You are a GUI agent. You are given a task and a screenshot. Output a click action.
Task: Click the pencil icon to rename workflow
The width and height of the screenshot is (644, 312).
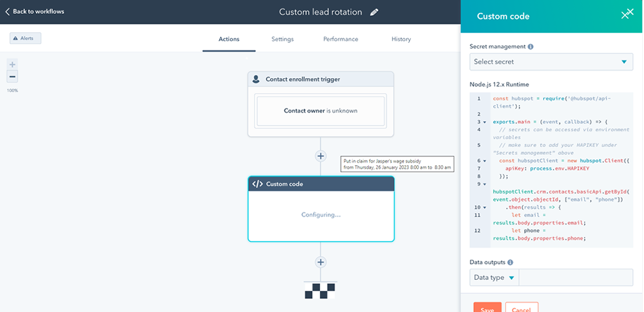coord(374,12)
